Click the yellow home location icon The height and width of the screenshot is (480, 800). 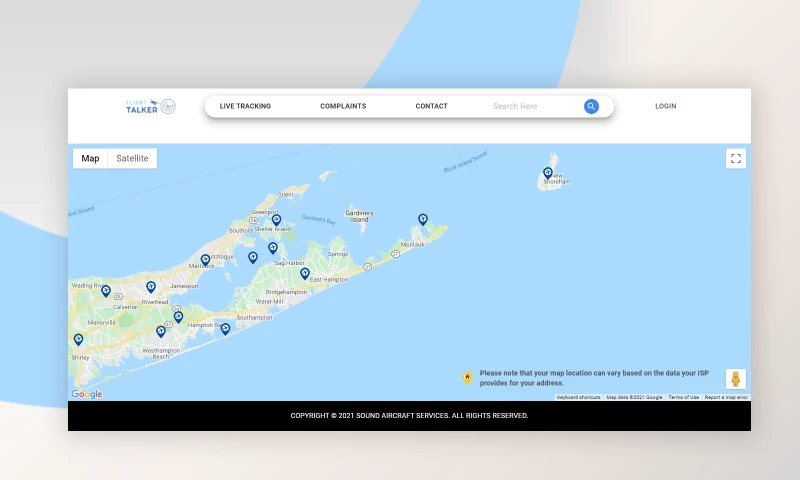pos(467,377)
